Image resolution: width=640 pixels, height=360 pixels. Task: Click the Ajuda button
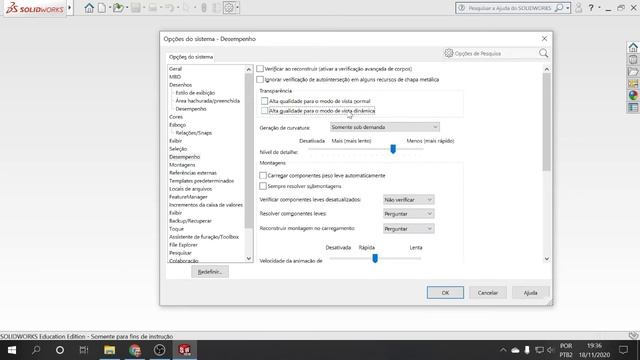(530, 293)
